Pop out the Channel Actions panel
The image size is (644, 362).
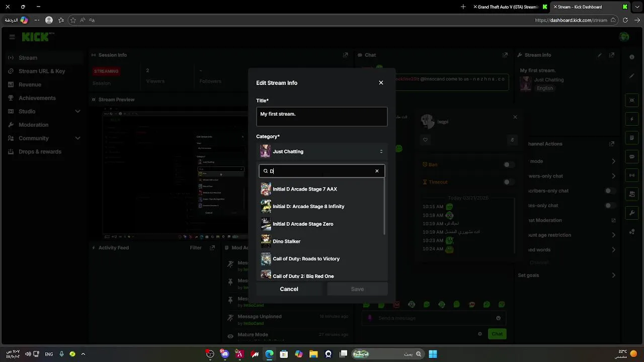(x=612, y=144)
